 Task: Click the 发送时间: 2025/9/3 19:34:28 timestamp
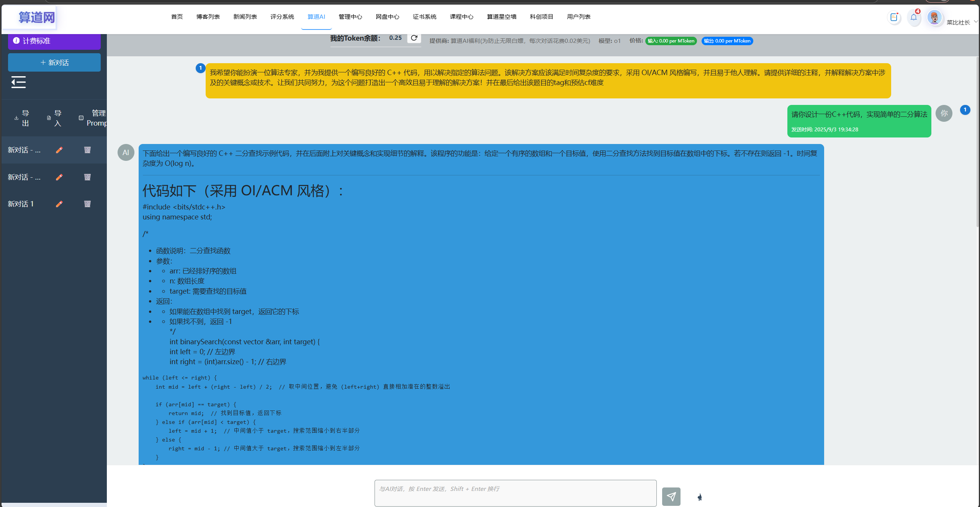[825, 129]
